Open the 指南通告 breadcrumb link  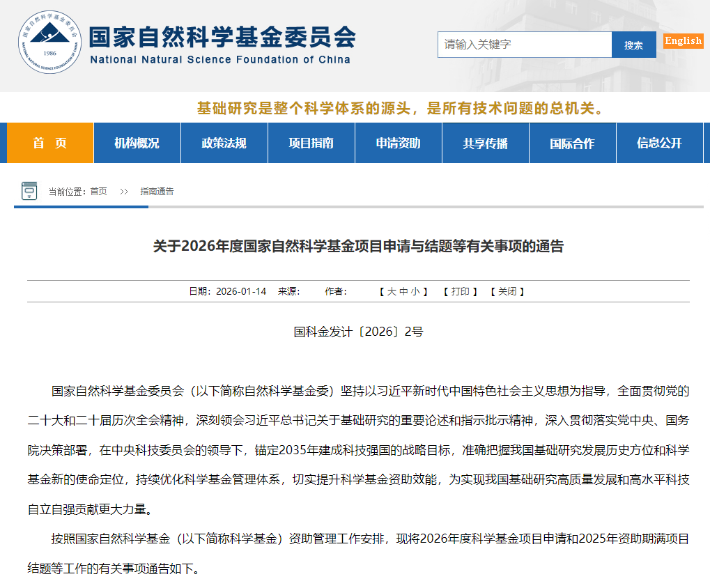click(x=157, y=191)
